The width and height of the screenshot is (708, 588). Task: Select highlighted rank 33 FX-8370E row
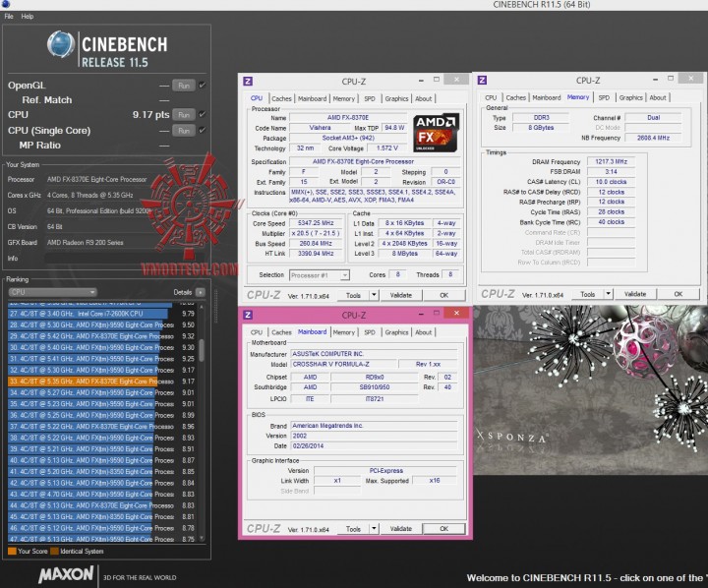pos(102,382)
